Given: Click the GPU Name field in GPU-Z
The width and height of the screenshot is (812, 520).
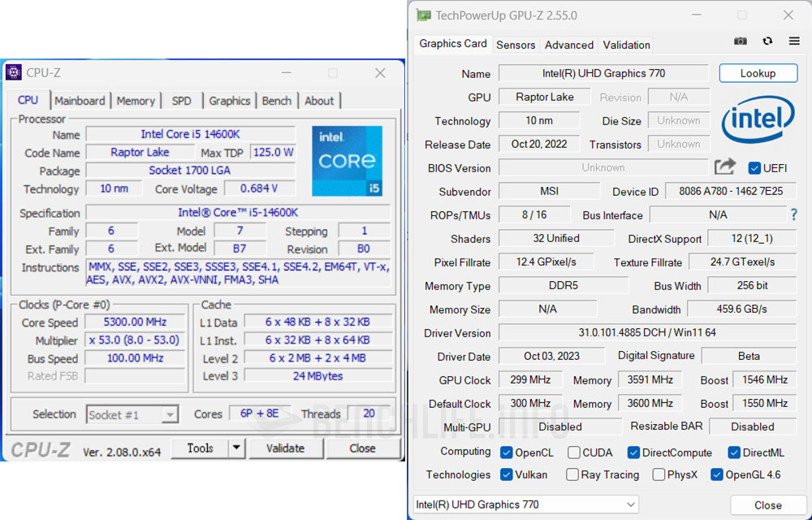Looking at the screenshot, I should tap(604, 73).
